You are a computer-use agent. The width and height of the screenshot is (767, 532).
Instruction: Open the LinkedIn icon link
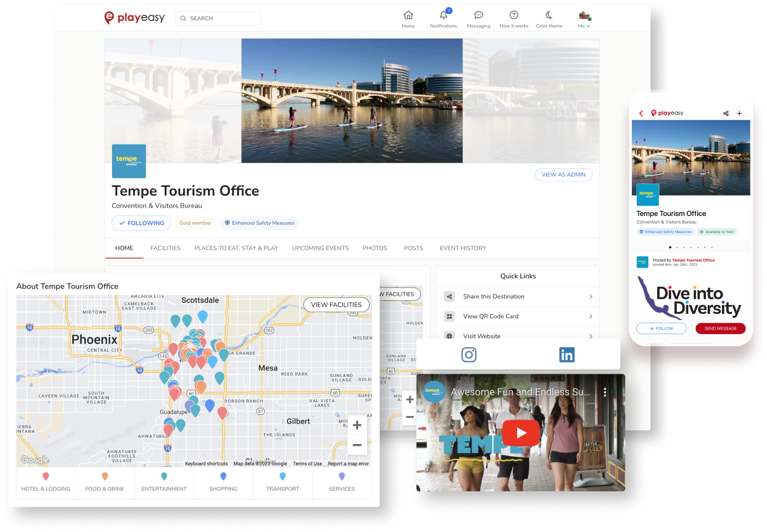click(566, 355)
